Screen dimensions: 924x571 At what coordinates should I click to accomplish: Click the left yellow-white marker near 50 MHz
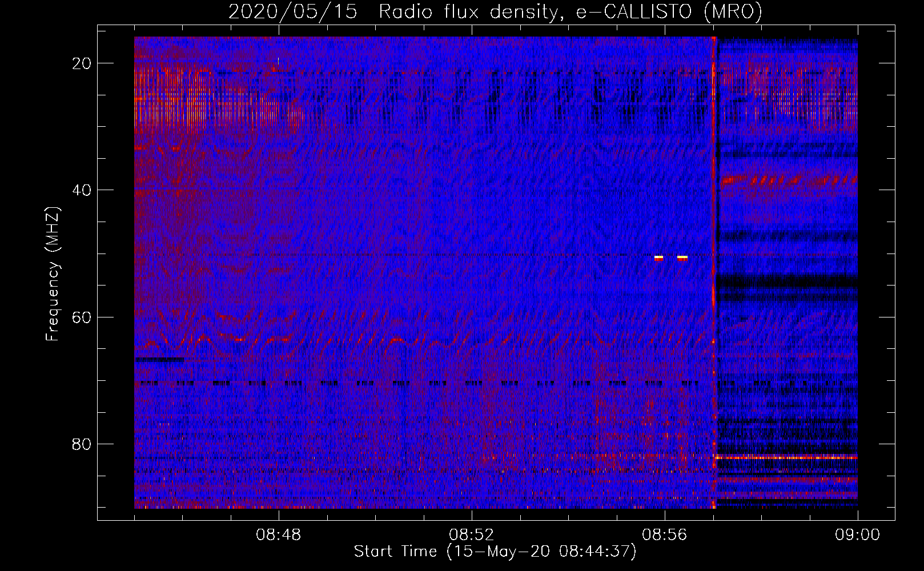point(659,258)
